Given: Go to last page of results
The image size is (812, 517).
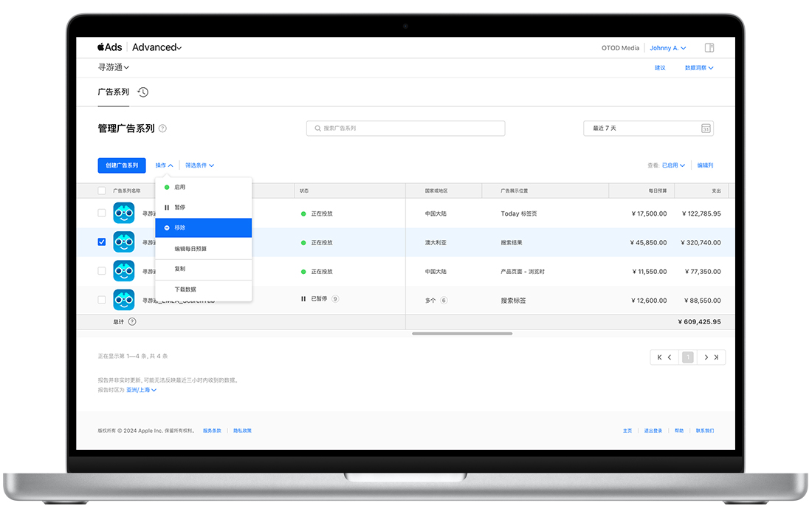Looking at the screenshot, I should (716, 357).
